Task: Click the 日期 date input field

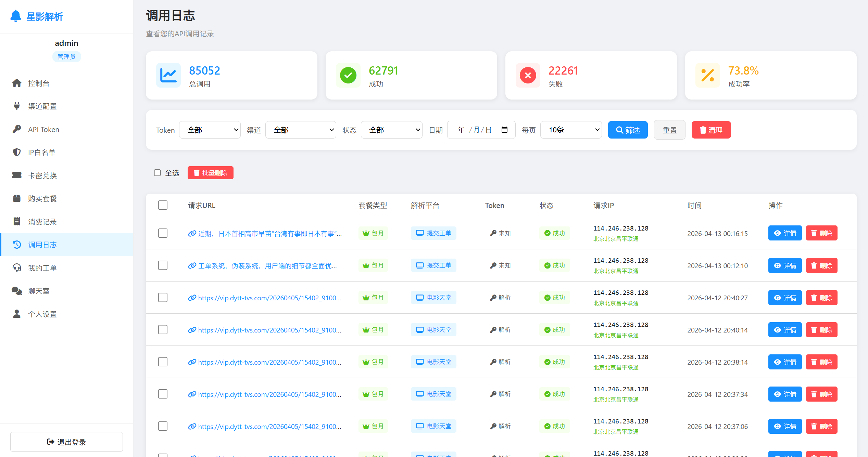Action: 481,130
